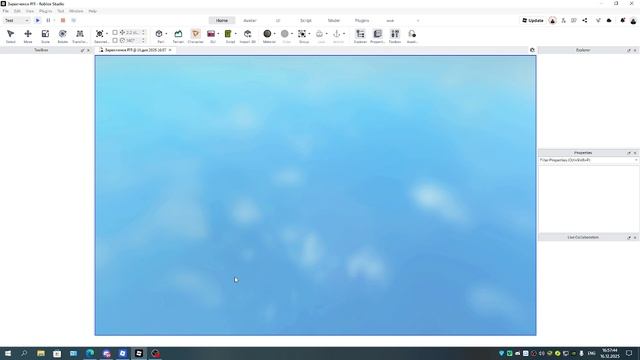Click the viewport settings icon above Explorer

pyautogui.click(x=532, y=50)
